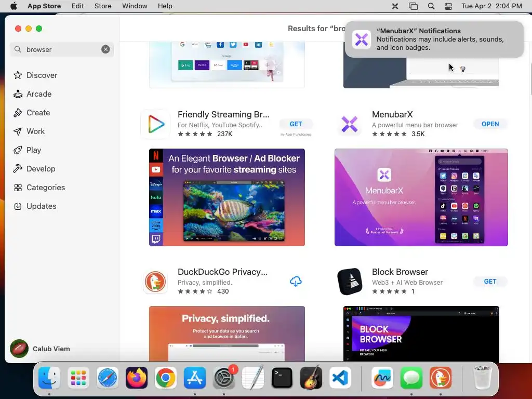Open Friendly Streaming Browser title link
This screenshot has height=399, width=532.
pos(223,114)
